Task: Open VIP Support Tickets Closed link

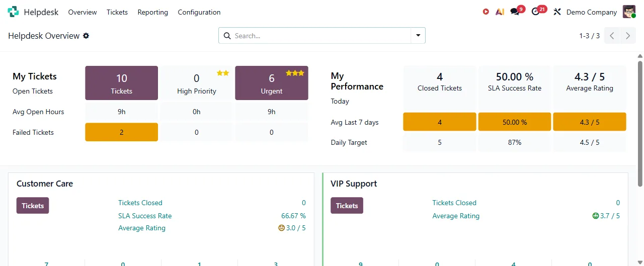Action: pyautogui.click(x=454, y=203)
